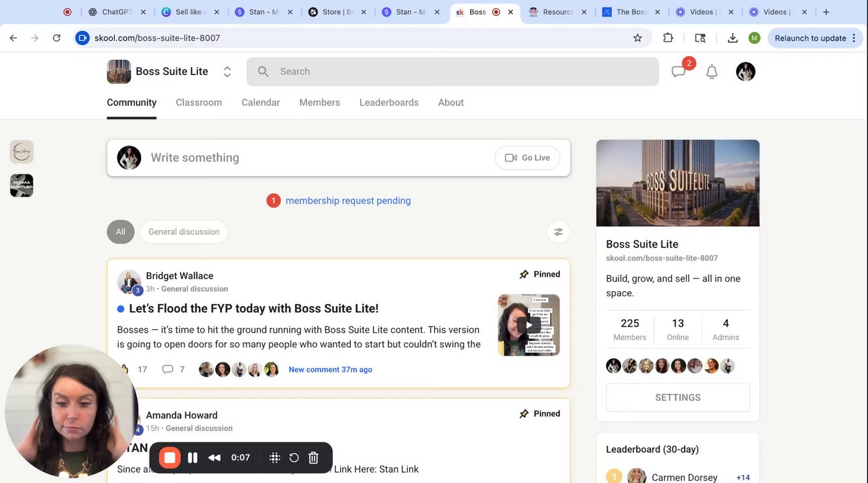Click the site info icon in address bar

83,38
